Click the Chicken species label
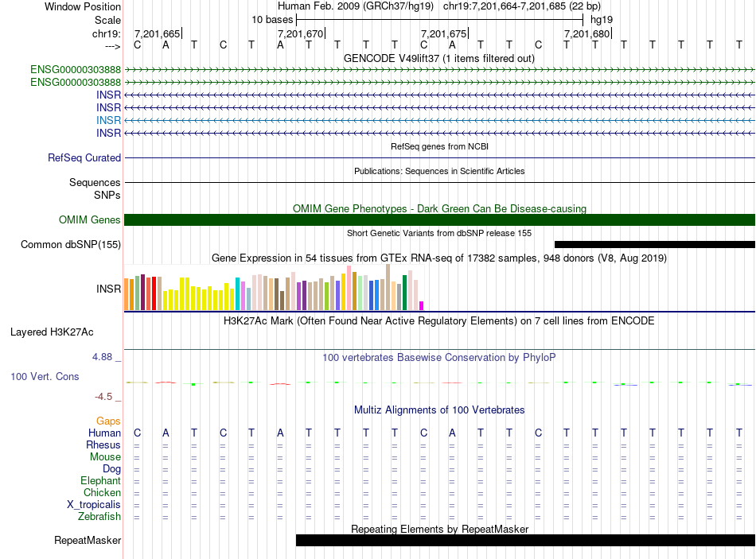 tap(102, 493)
